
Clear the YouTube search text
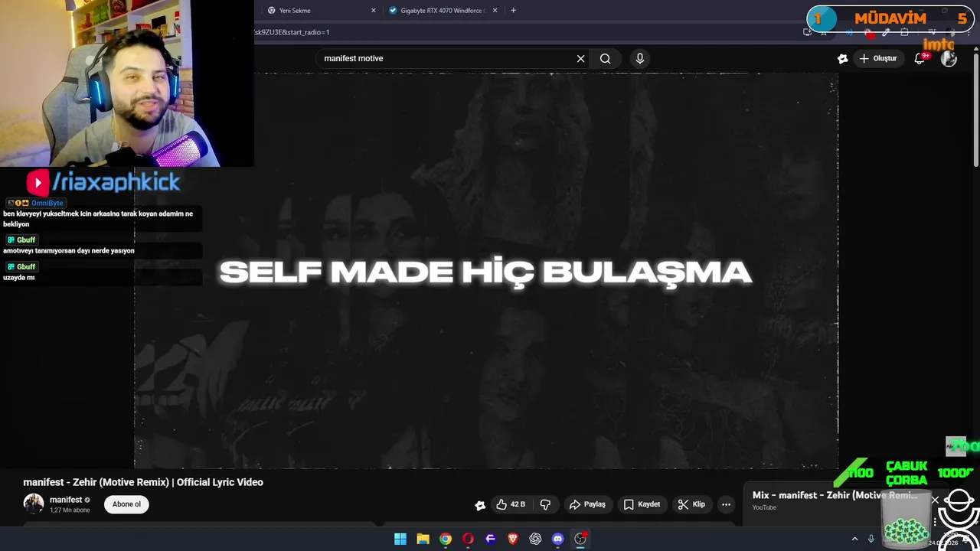580,58
